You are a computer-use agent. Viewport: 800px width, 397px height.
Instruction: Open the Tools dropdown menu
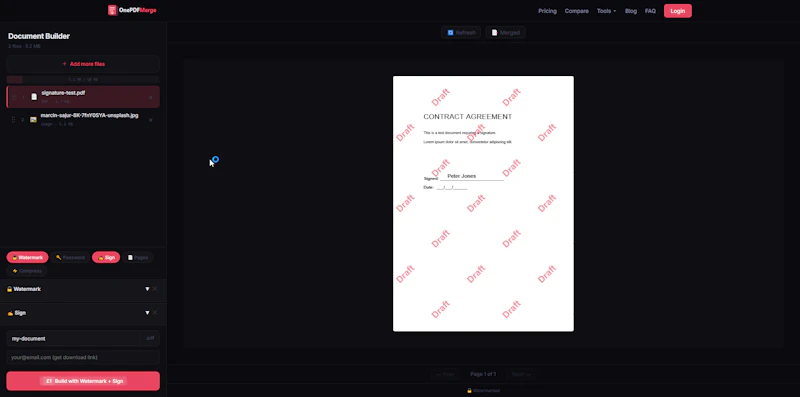pos(606,11)
